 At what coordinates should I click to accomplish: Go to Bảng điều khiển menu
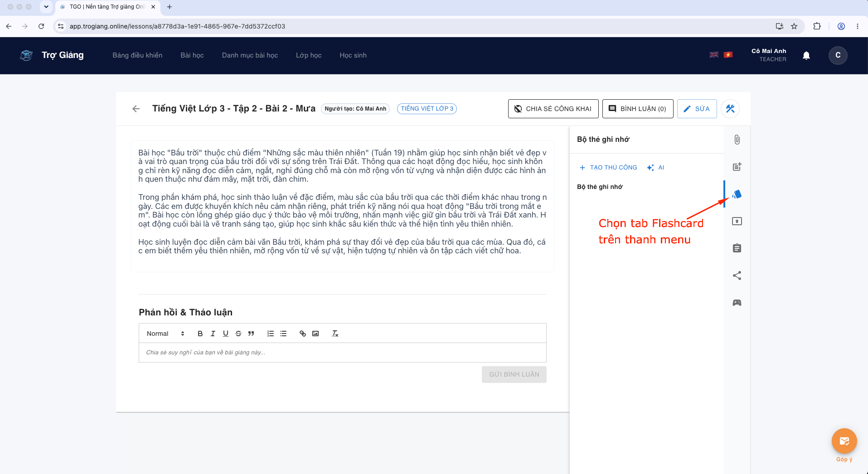click(x=137, y=55)
